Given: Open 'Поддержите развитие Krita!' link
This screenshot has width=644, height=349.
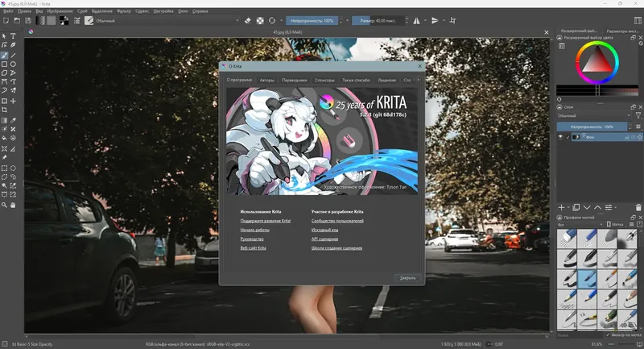Looking at the screenshot, I should 266,221.
